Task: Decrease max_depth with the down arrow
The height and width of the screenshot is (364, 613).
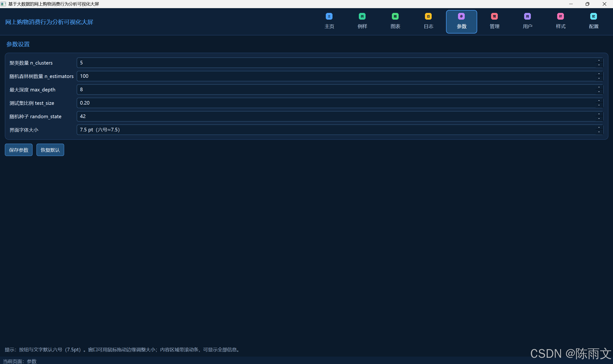Action: (599, 92)
